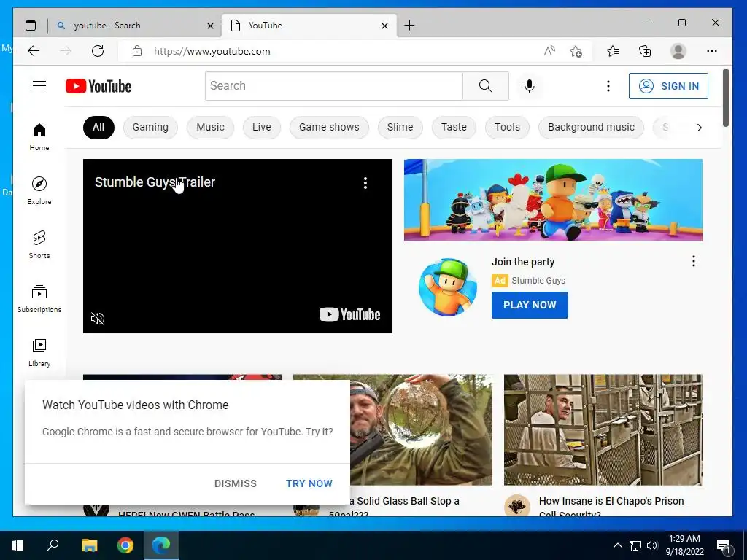Open the Favorites list
747x560 pixels.
[x=613, y=51]
